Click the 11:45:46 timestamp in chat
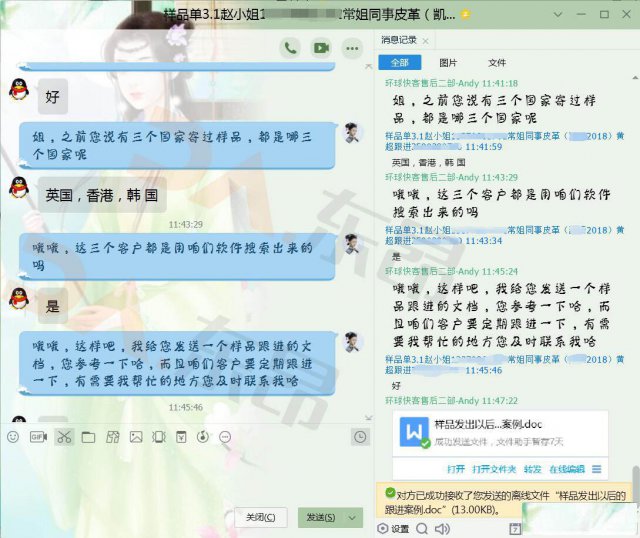The height and width of the screenshot is (538, 640). 186,407
